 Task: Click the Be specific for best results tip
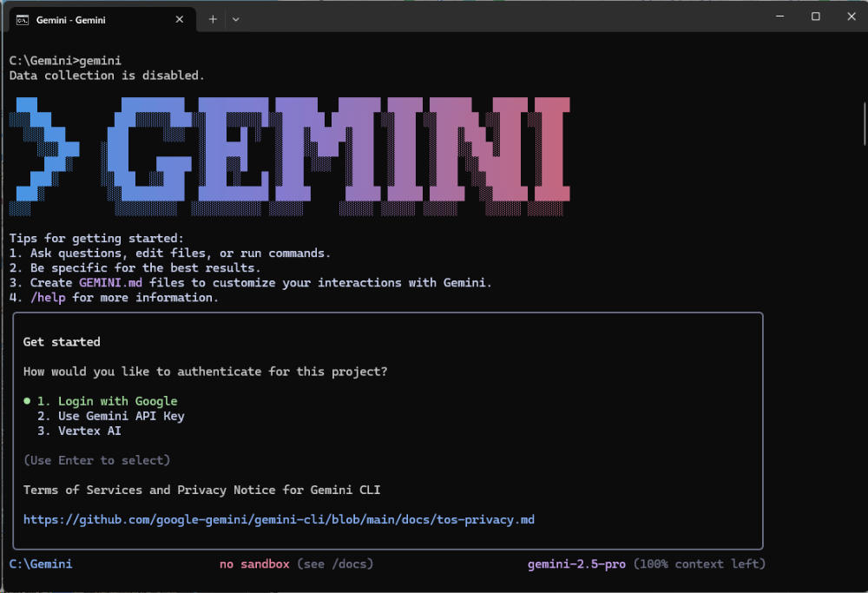coord(135,267)
